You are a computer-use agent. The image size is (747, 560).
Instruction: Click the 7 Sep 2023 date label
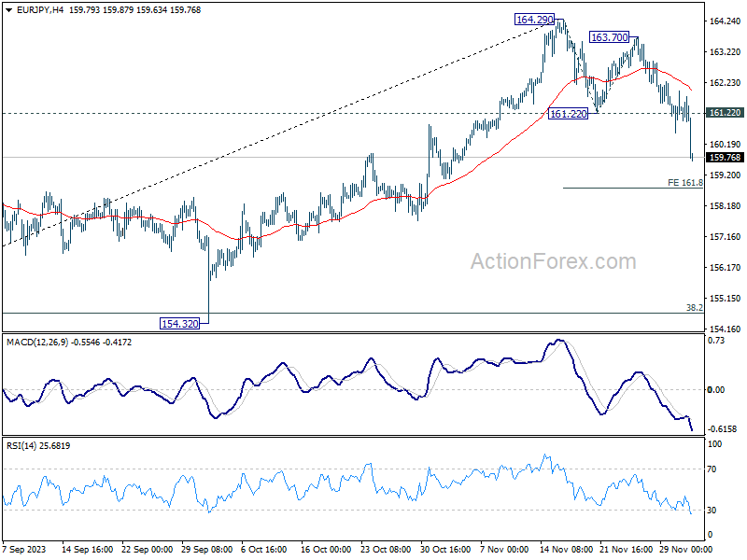click(x=24, y=550)
